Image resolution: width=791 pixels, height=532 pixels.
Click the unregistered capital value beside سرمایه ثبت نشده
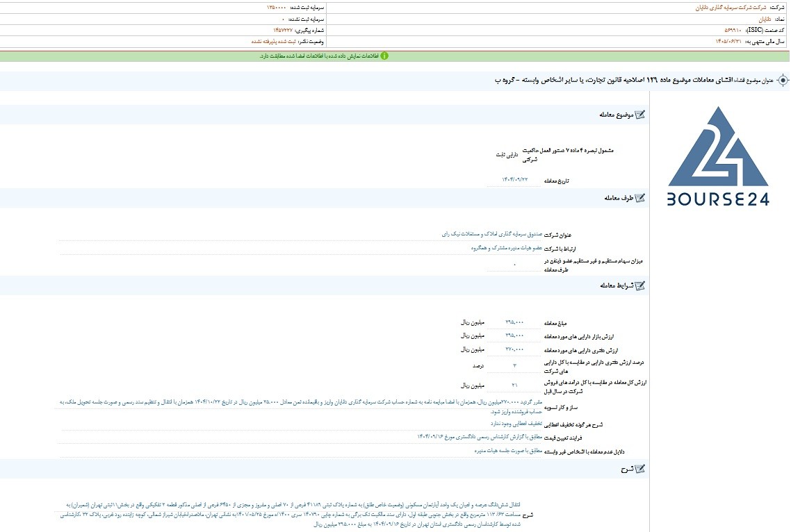coord(284,19)
